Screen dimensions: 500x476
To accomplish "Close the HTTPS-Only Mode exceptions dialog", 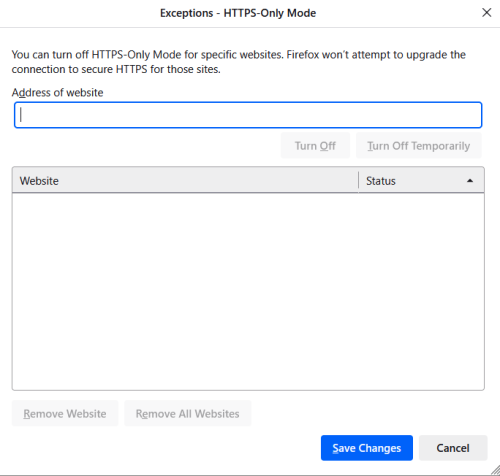I will point(487,13).
